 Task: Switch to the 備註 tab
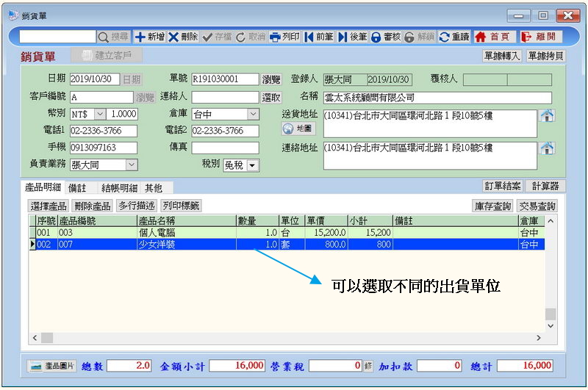(x=77, y=188)
